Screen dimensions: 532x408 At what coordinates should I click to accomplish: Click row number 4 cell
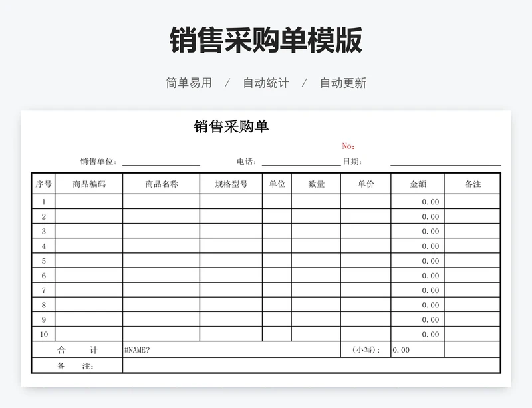tap(43, 246)
